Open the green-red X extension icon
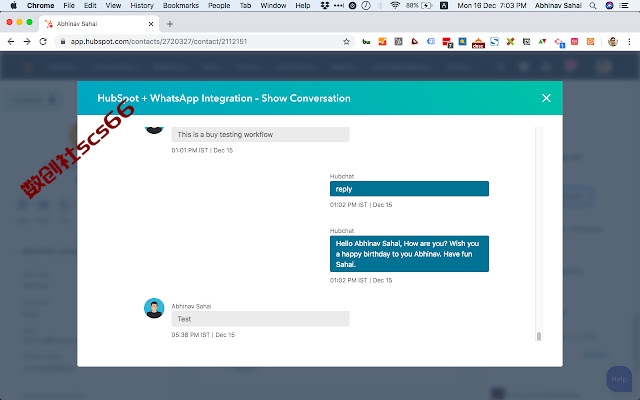The image size is (640, 400). (510, 42)
